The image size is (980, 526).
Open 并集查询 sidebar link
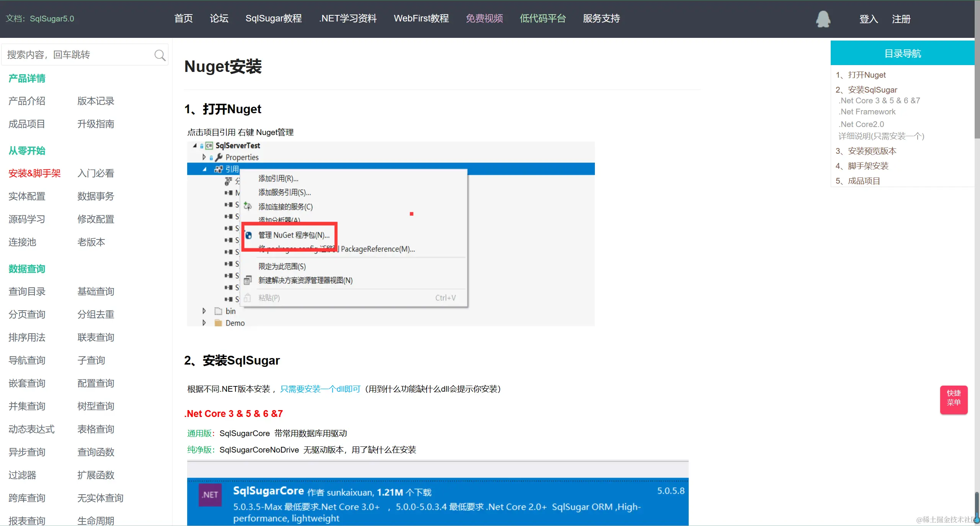point(27,406)
